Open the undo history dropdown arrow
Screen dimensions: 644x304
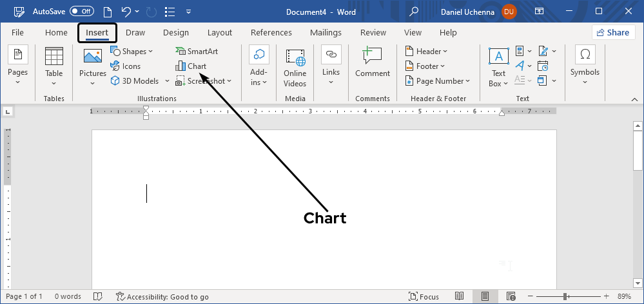pos(137,12)
